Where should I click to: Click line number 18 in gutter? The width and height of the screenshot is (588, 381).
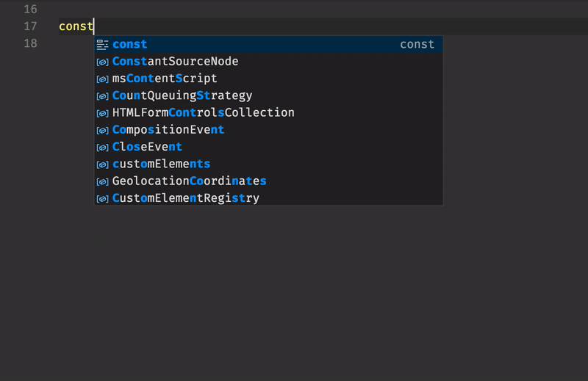click(x=30, y=43)
